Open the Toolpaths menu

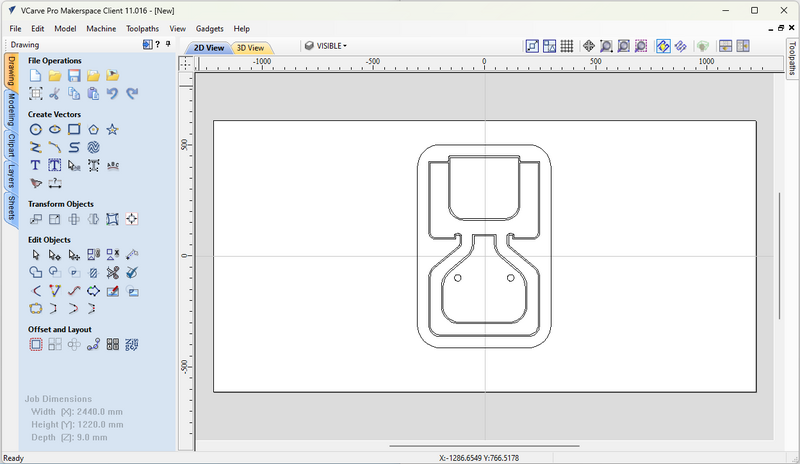pos(143,29)
